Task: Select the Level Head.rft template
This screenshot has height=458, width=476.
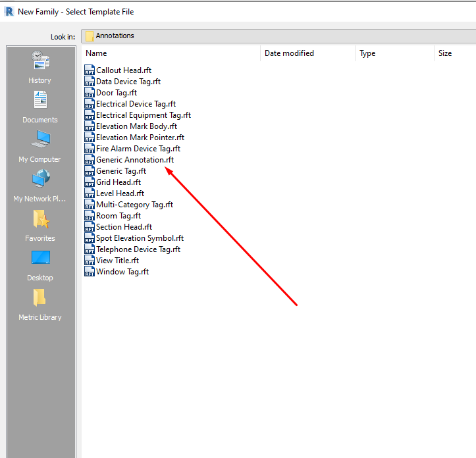Action: click(x=120, y=193)
